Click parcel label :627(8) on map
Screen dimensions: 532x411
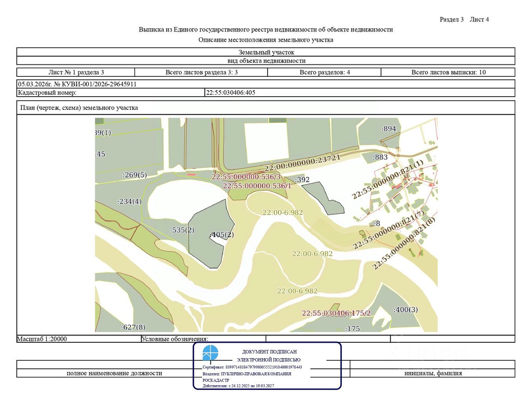[133, 327]
